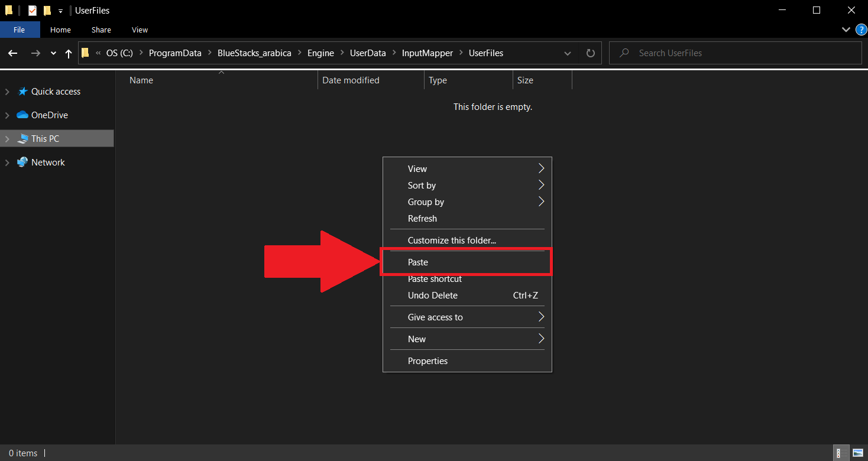Open the File ribbon tab

point(19,30)
